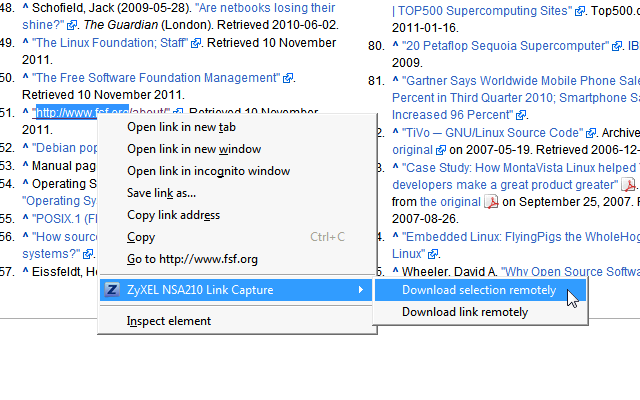This screenshot has width=640, height=400.
Task: Open 'Gartner Says Worldwide Mobile Phone Sale' link
Action: 521,81
